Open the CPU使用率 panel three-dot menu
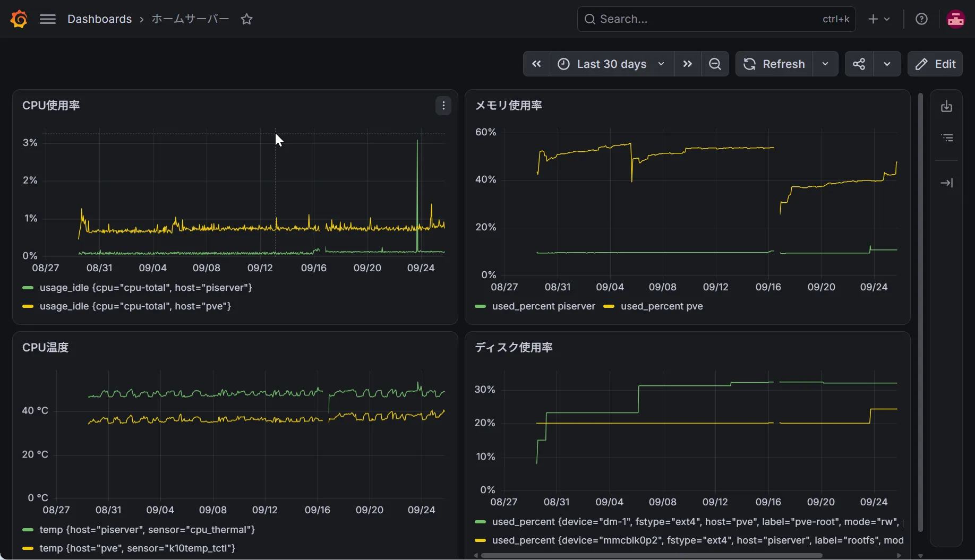Viewport: 975px width, 560px height. [x=443, y=106]
